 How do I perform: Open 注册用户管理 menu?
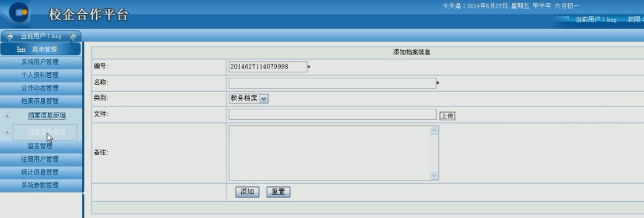click(x=40, y=159)
